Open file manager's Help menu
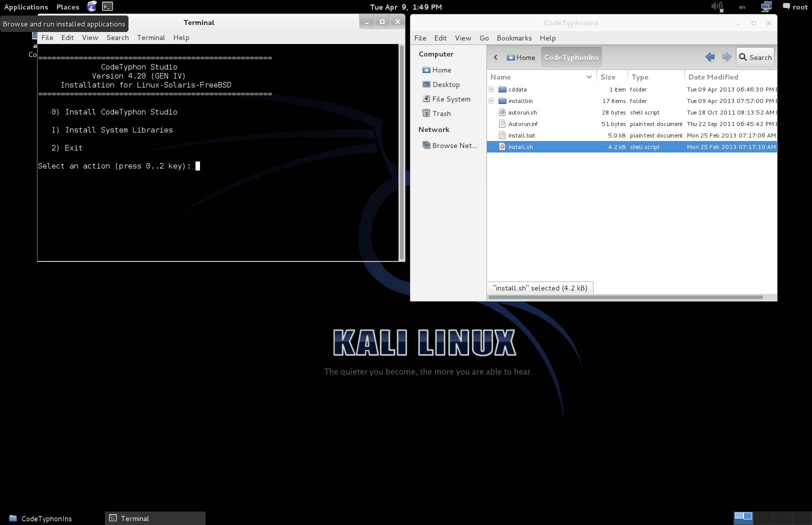Screen dimensions: 812x525 pos(547,38)
